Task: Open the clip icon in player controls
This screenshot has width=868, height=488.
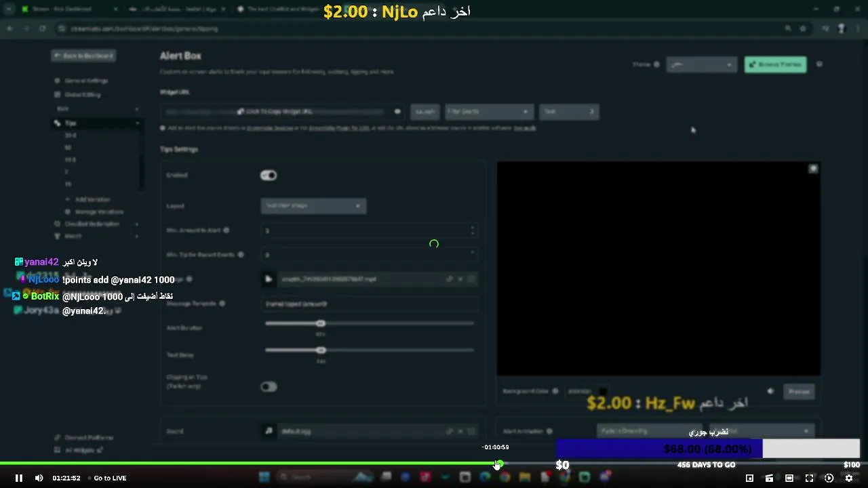Action: (x=769, y=478)
